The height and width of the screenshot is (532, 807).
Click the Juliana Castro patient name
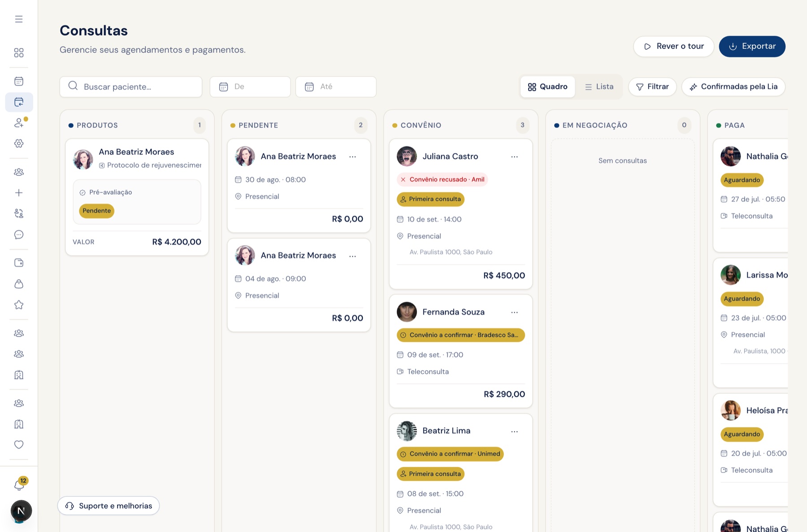[x=450, y=156]
